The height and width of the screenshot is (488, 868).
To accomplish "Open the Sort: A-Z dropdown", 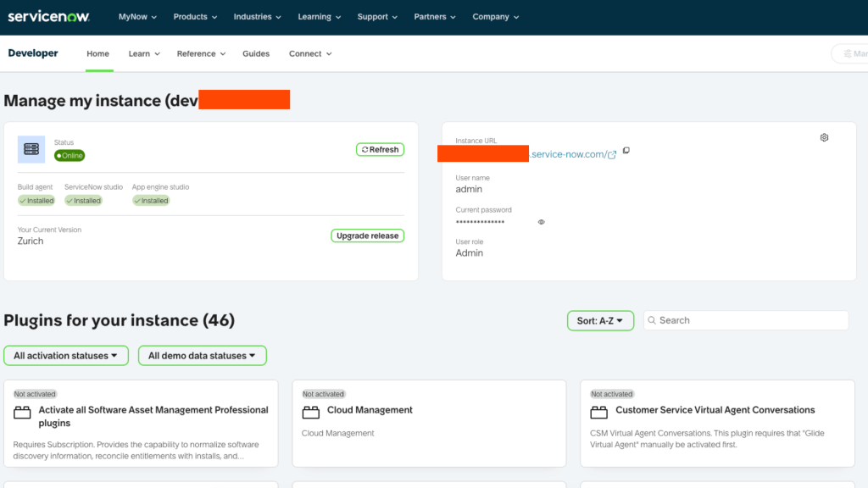I will [600, 320].
